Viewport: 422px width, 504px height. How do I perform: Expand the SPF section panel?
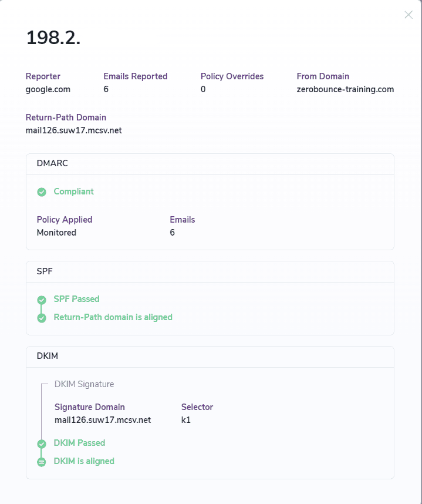210,271
